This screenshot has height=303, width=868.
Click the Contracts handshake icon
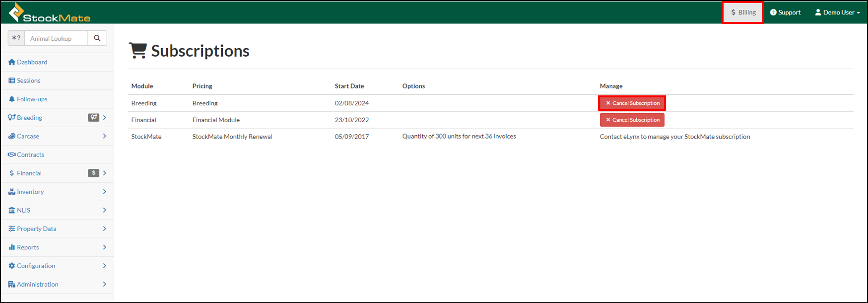coord(12,154)
